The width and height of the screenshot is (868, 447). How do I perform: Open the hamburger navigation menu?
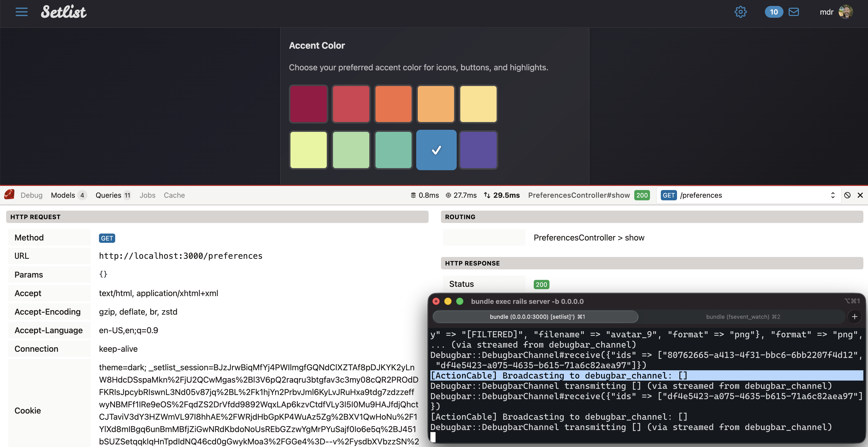22,12
